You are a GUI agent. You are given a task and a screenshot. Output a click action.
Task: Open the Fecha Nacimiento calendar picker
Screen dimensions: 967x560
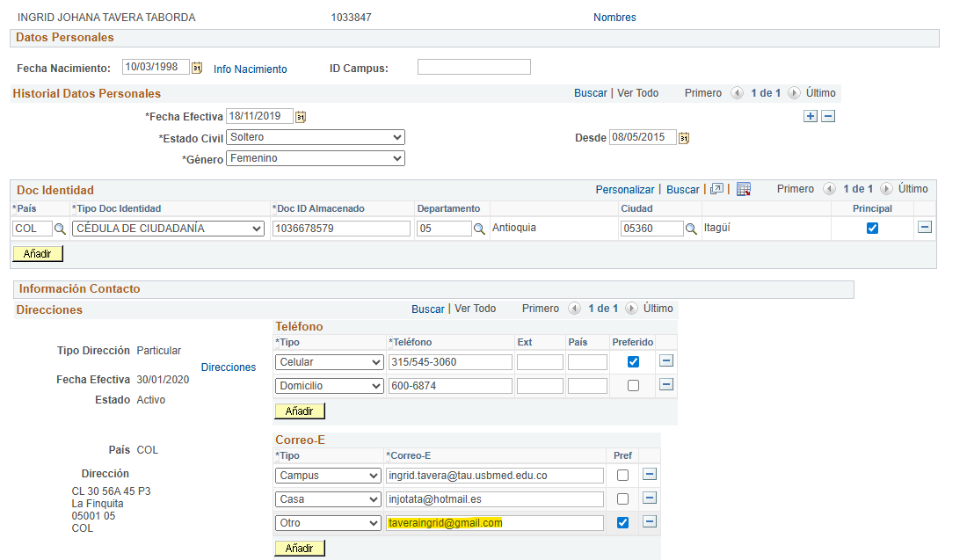[197, 68]
